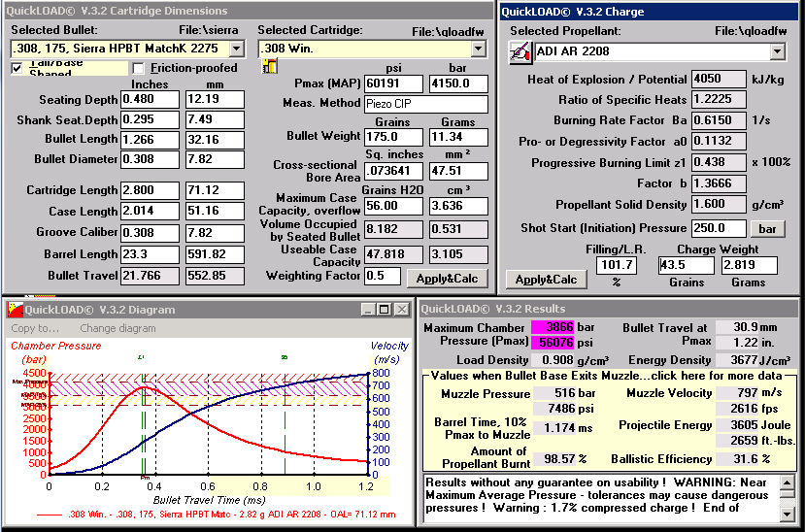Click the magenta 3866 bar pressure value
This screenshot has height=532, width=805.
[553, 327]
